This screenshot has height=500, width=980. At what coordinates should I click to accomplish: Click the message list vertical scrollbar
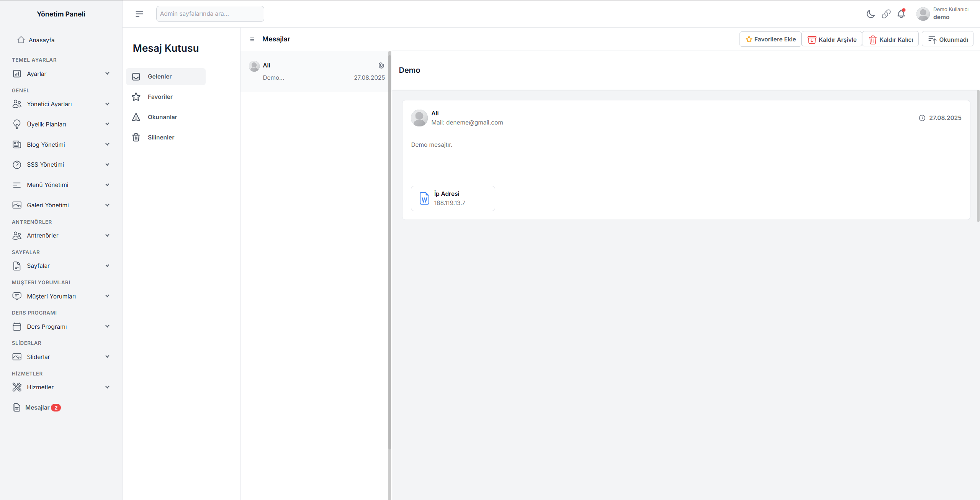click(x=389, y=249)
